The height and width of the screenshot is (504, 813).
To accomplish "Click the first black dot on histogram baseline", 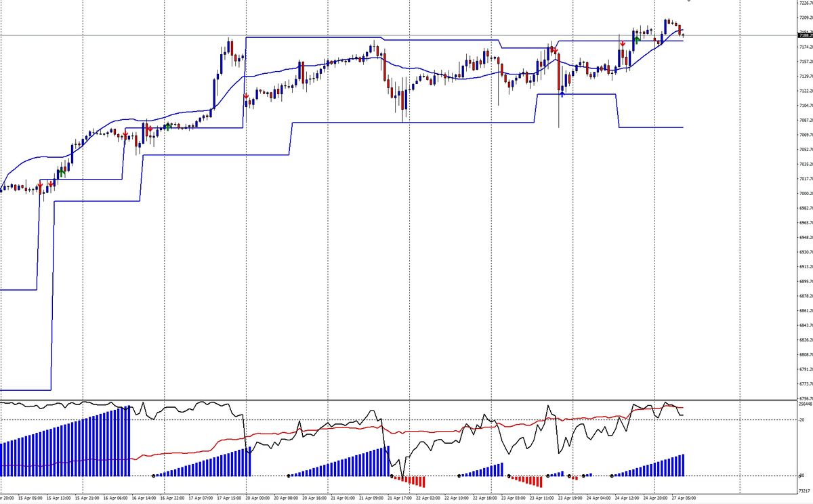I will tap(154, 476).
